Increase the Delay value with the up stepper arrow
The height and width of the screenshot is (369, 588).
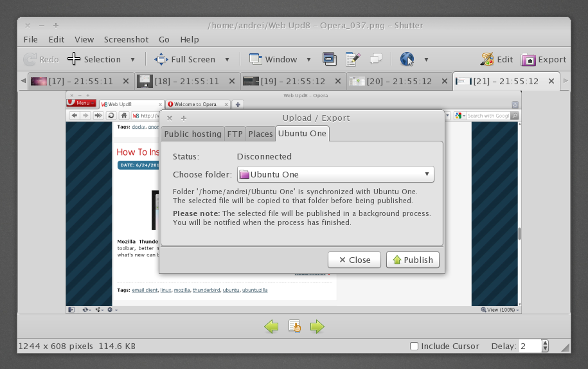click(x=545, y=343)
